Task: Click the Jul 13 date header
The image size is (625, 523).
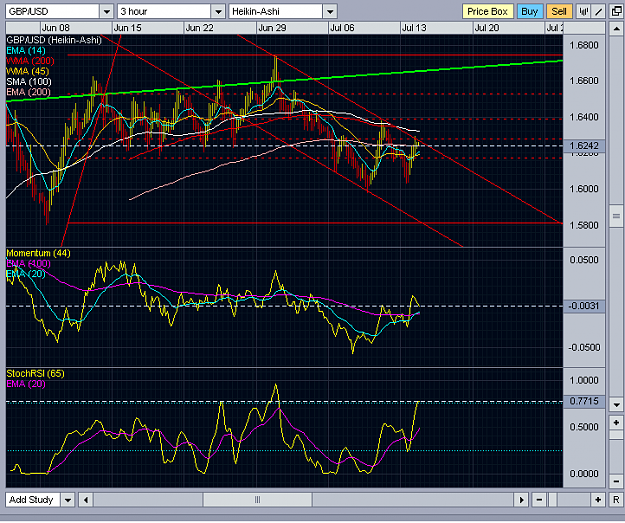Action: 414,28
